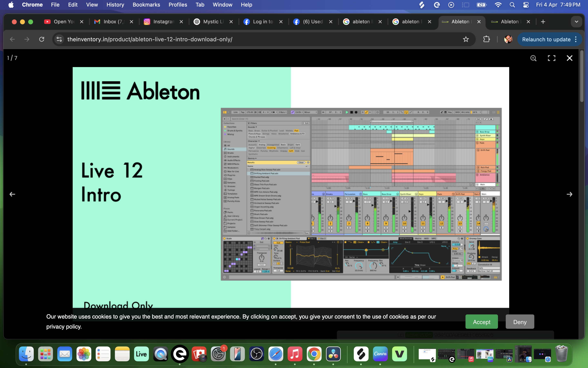Launch Ableton Live from the Dock
The image size is (588, 368).
(141, 354)
